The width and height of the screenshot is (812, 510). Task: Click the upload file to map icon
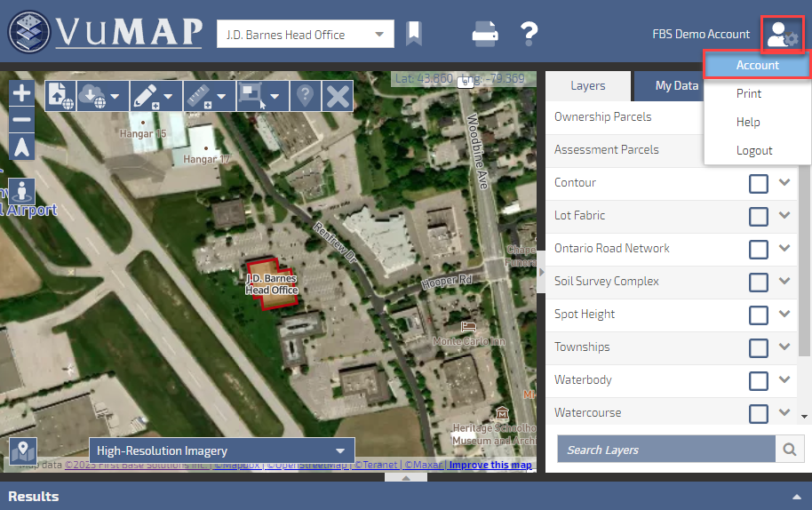[60, 95]
